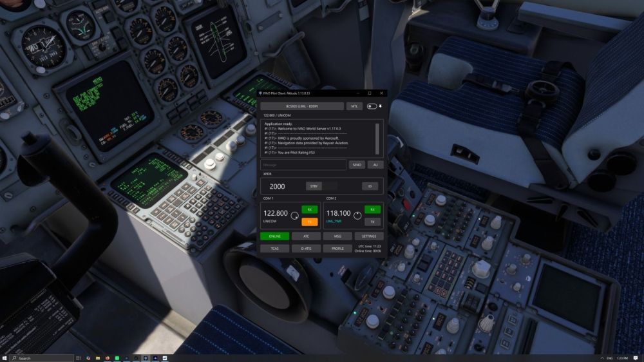Image resolution: width=644 pixels, height=362 pixels.
Task: Click the green ONLINE button
Action: pos(275,236)
